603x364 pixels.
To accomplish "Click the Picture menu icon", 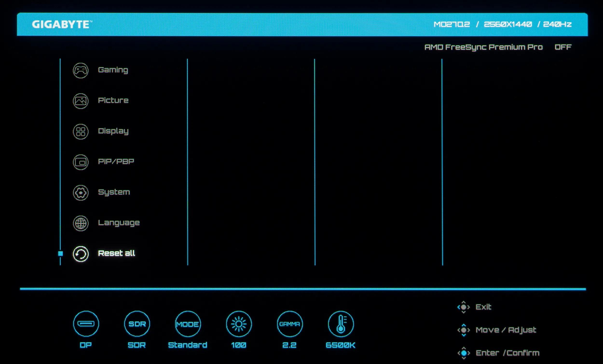I will pyautogui.click(x=81, y=101).
